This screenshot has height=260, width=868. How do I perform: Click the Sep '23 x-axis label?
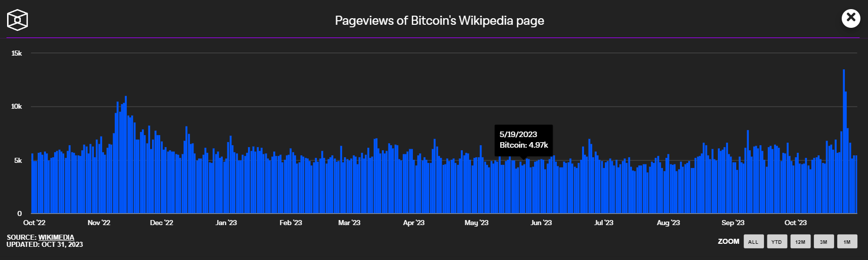pos(733,223)
